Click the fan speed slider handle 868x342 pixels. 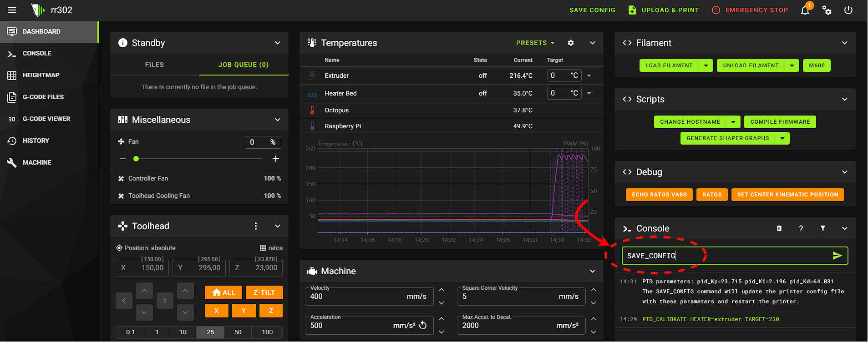coord(136,159)
